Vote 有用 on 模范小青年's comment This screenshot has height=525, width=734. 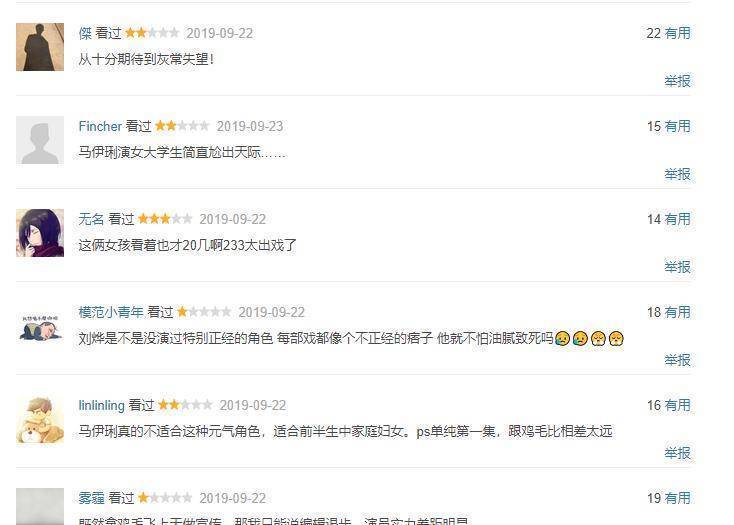click(677, 312)
